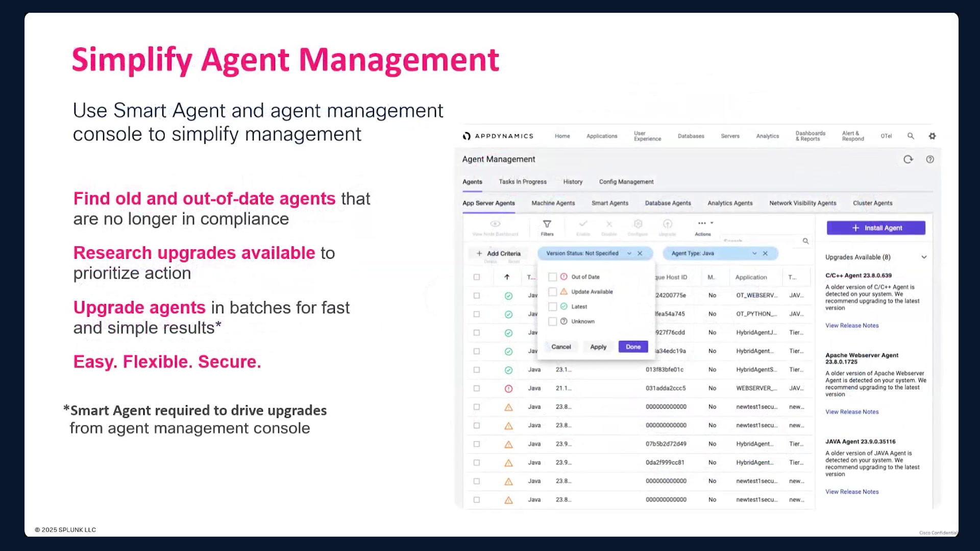Expand the Version Status filter dropdown
The height and width of the screenshot is (551, 980).
point(629,254)
